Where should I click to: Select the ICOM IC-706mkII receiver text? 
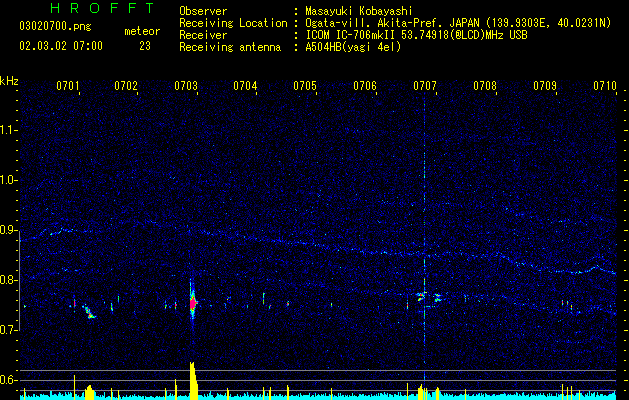point(416,35)
